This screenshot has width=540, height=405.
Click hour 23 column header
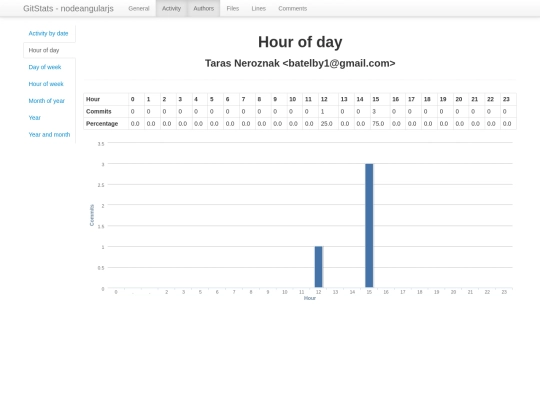(508, 99)
